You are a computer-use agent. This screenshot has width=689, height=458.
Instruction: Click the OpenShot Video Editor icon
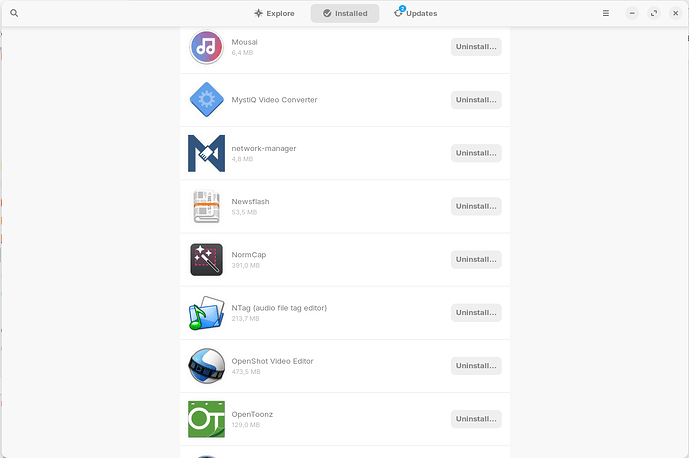tap(207, 366)
